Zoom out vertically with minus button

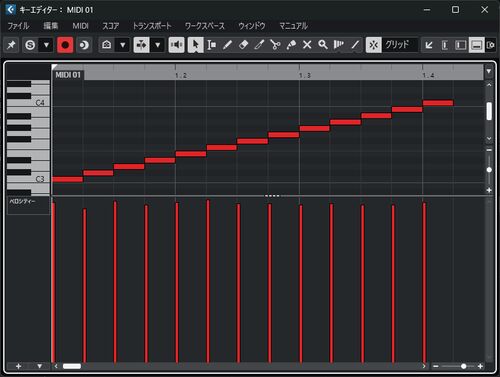coord(489,150)
